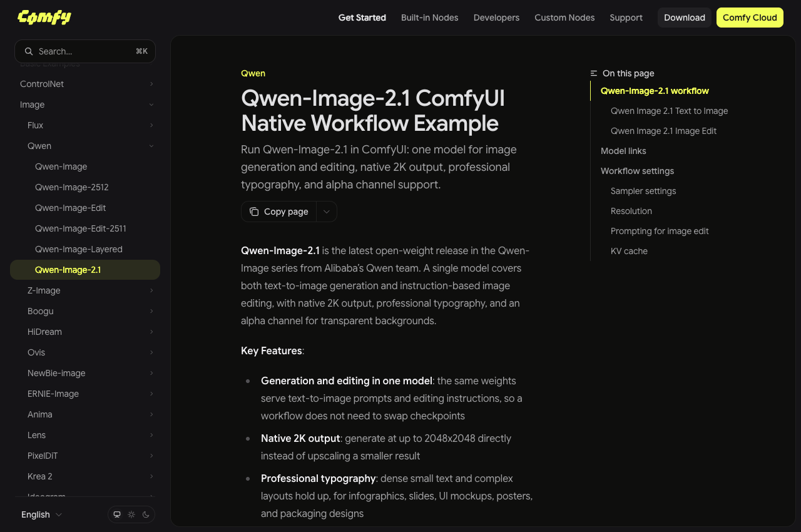This screenshot has height=532, width=801.
Task: Open the English language selector
Action: 41,514
